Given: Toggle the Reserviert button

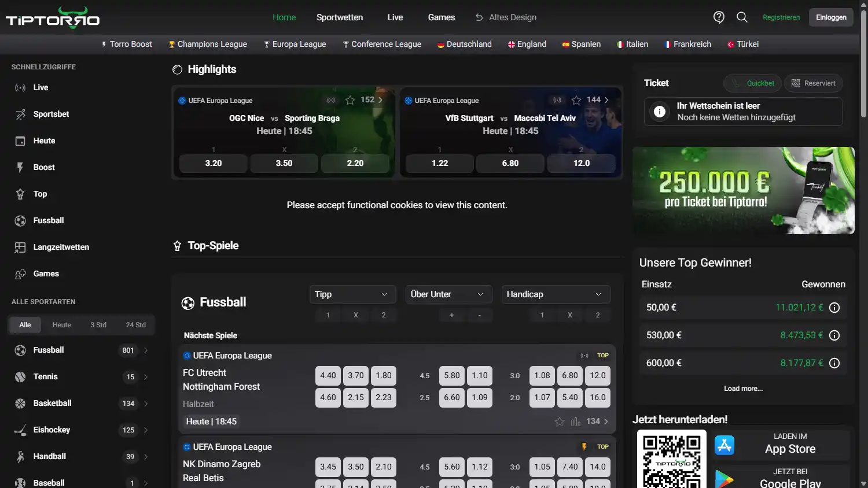Looking at the screenshot, I should pyautogui.click(x=814, y=83).
